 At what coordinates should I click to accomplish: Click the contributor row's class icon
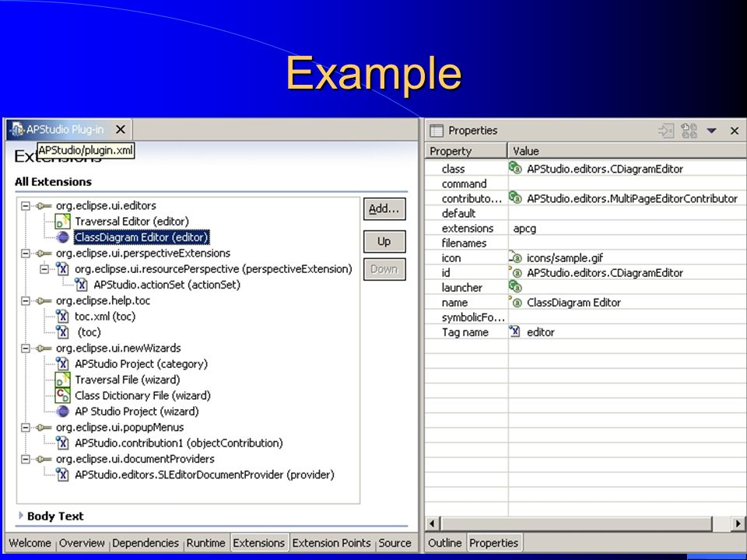tap(515, 197)
